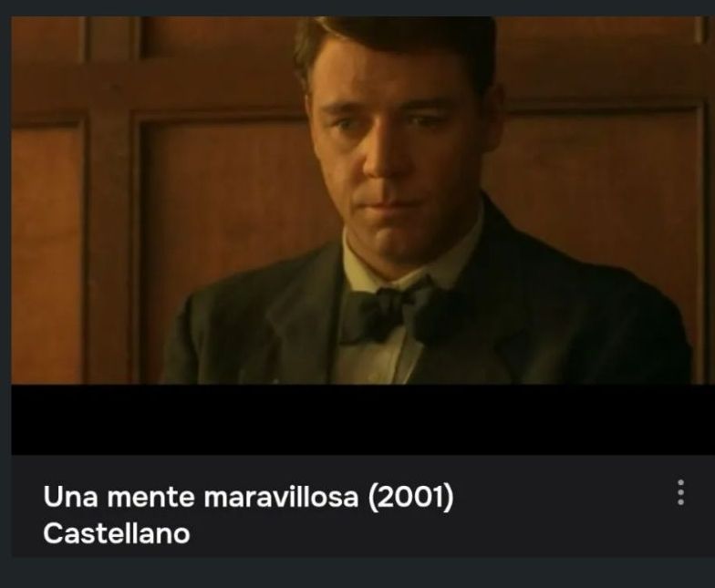This screenshot has height=588, width=715.
Task: Open the three-dot options menu
Action: 680,492
